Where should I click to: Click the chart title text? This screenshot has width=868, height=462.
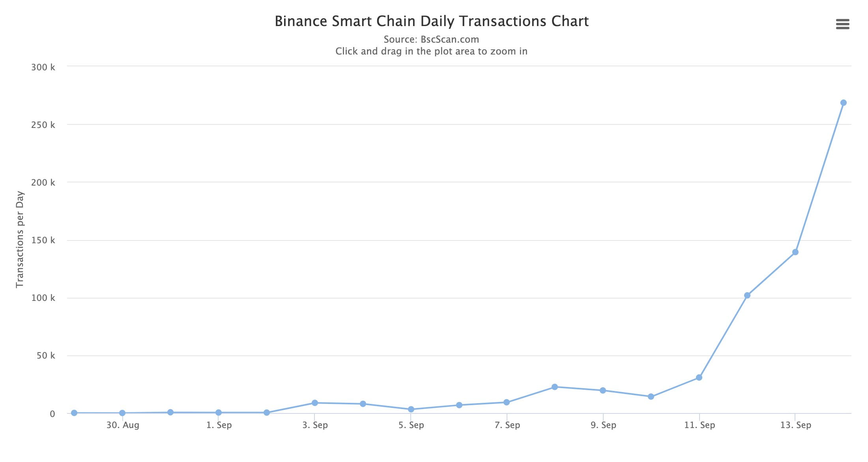pos(432,21)
